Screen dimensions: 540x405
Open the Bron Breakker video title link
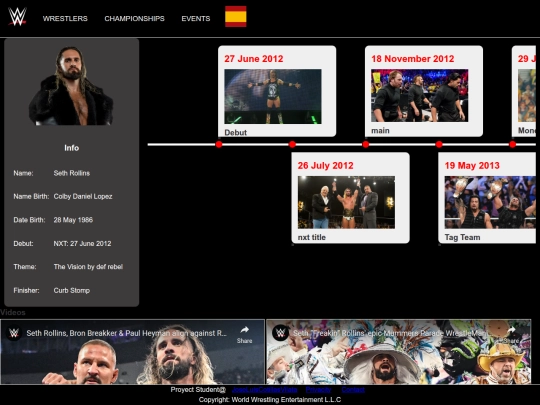tap(126, 333)
